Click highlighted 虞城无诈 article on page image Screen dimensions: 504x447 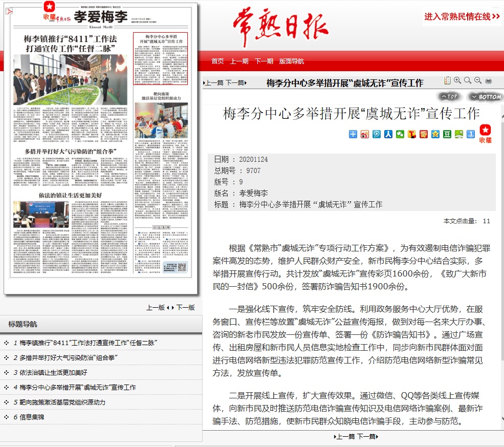[160, 58]
